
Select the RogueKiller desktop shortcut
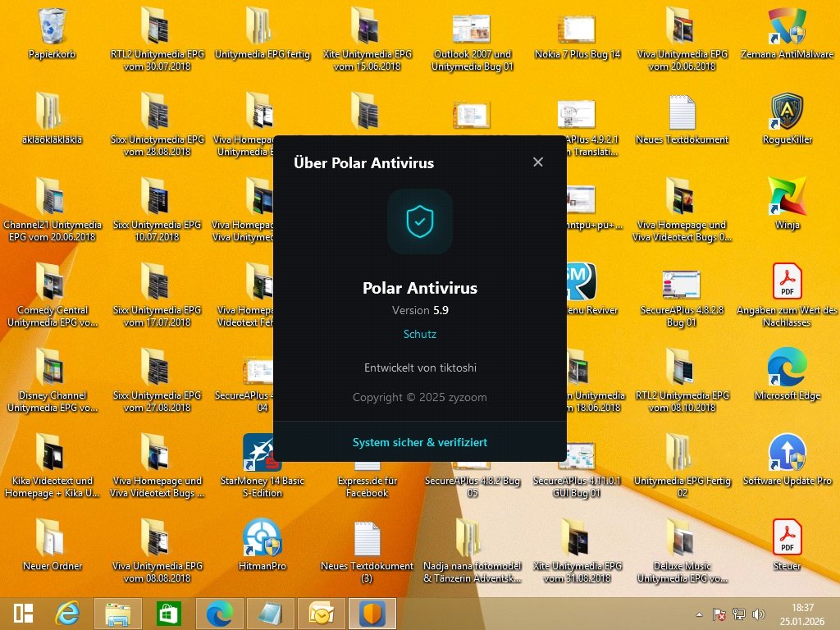(787, 118)
